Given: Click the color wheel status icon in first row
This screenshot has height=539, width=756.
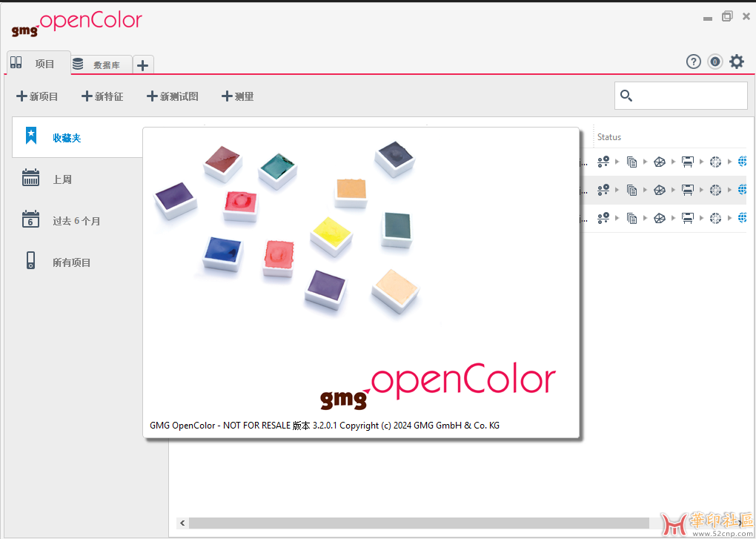Looking at the screenshot, I should (x=715, y=162).
